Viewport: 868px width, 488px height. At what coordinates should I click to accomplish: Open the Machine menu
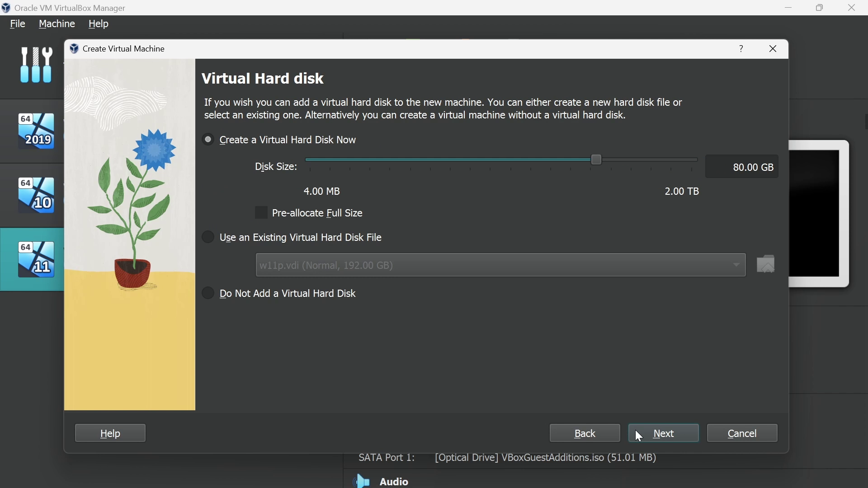pyautogui.click(x=57, y=24)
